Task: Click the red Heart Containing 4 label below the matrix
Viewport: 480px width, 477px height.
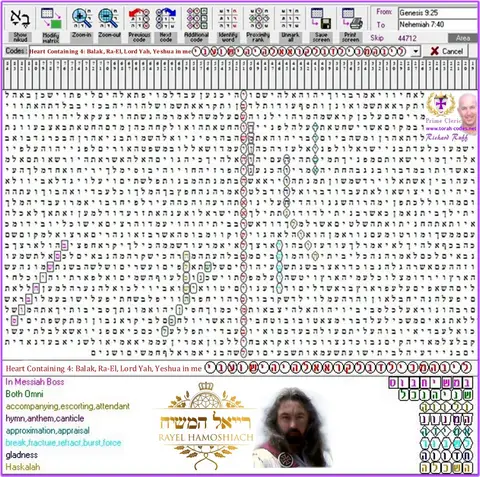Action: pos(104,368)
